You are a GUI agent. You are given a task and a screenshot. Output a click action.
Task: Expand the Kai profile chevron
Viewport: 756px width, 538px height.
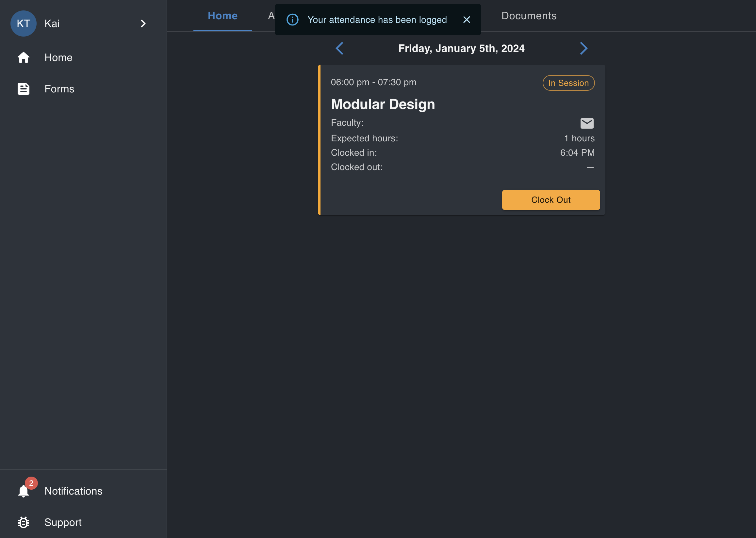[143, 24]
